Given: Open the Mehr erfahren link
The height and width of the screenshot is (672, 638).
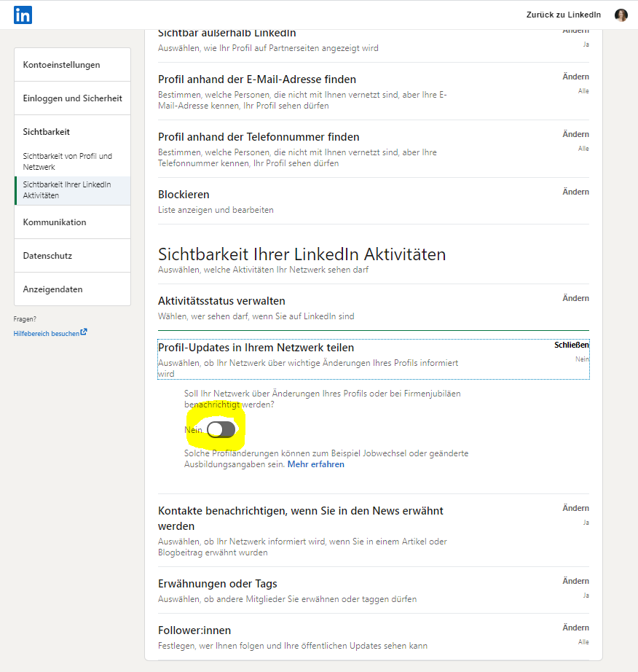Looking at the screenshot, I should pos(315,464).
